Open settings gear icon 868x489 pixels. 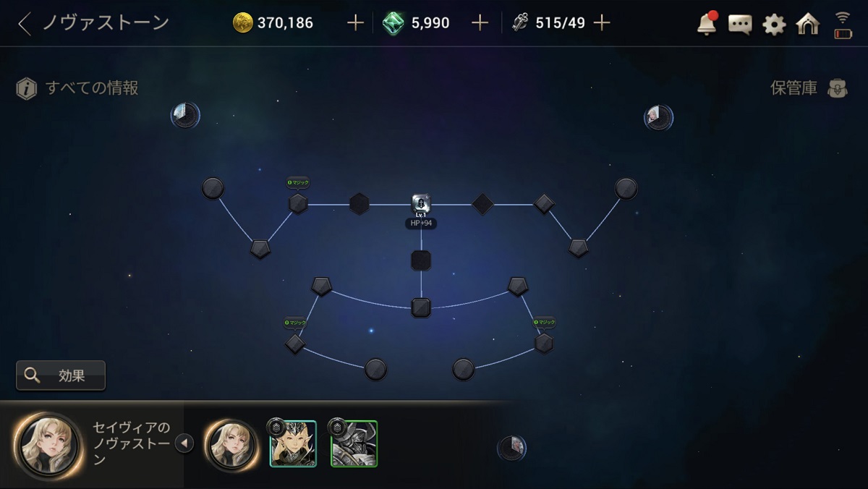(x=774, y=25)
